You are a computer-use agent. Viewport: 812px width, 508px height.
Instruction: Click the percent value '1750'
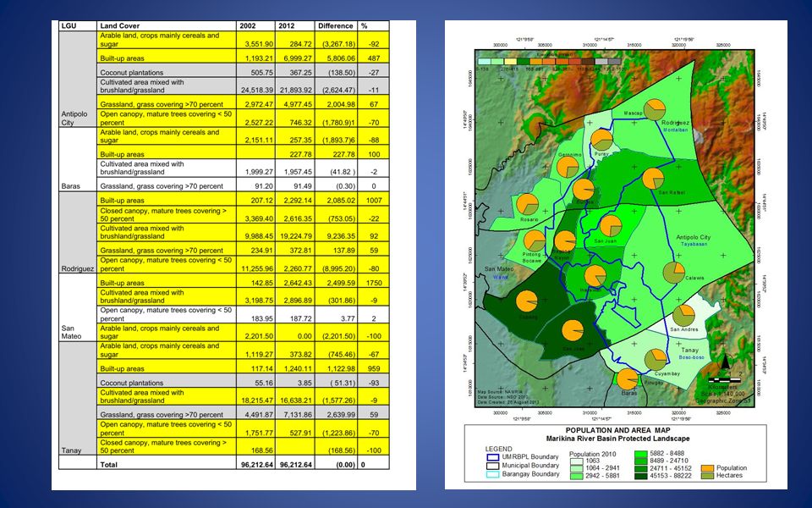point(374,283)
